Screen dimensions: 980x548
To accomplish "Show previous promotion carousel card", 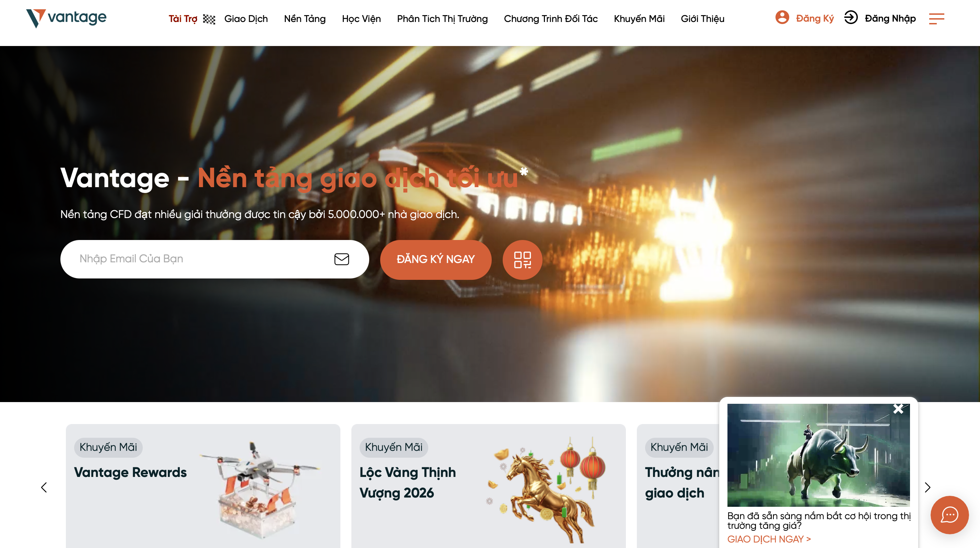I will pos(44,488).
